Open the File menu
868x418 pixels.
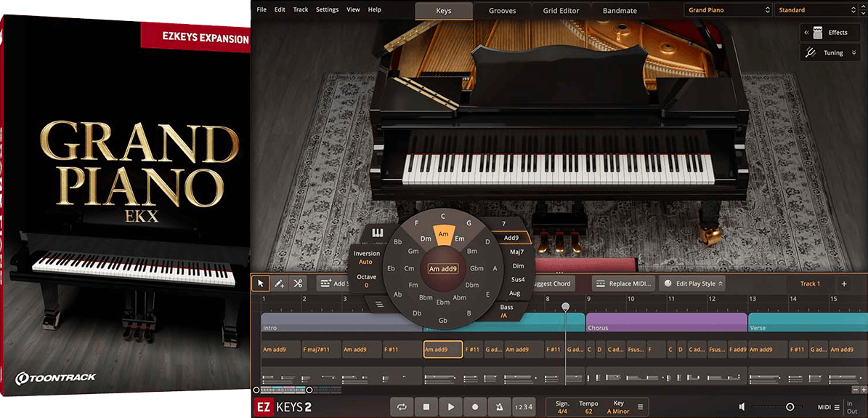click(x=261, y=9)
